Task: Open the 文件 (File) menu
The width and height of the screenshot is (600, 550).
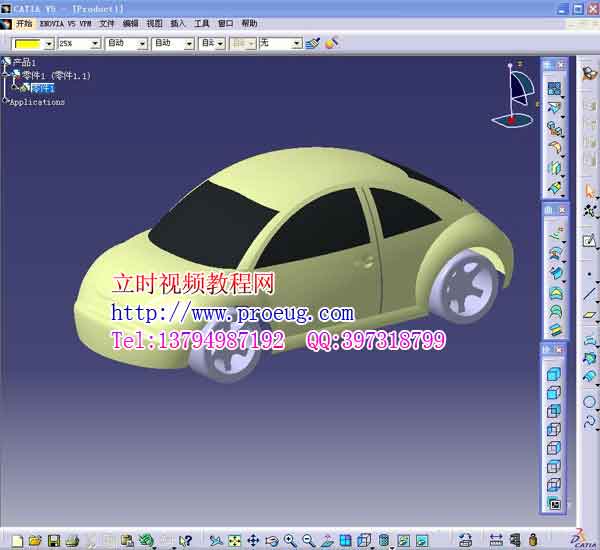Action: pyautogui.click(x=107, y=24)
